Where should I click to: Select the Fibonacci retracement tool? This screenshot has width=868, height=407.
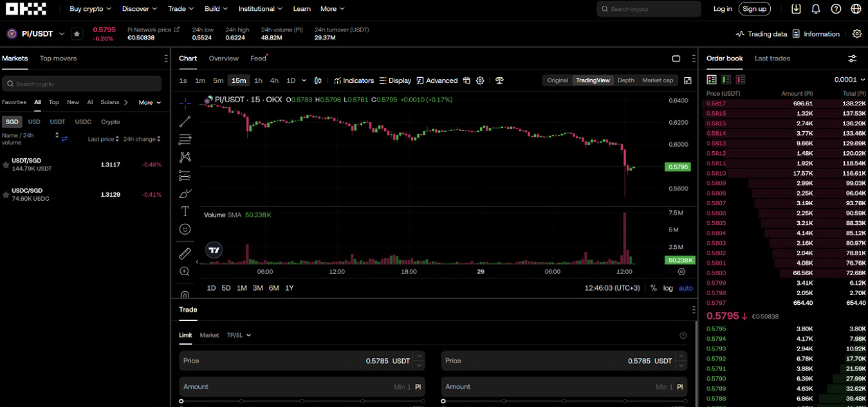point(185,140)
